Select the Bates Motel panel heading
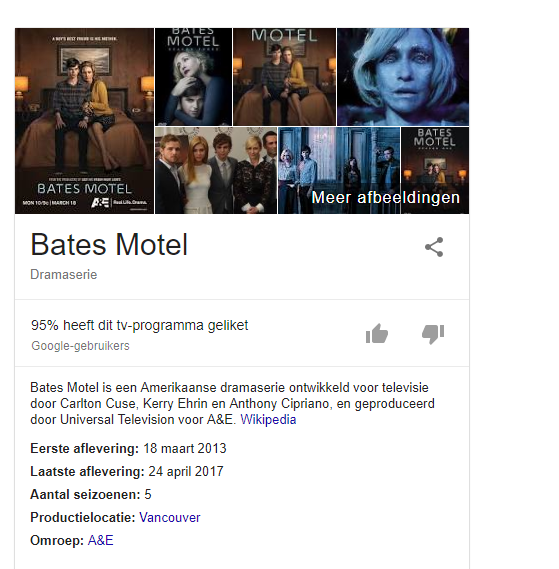This screenshot has width=559, height=569. pyautogui.click(x=109, y=245)
